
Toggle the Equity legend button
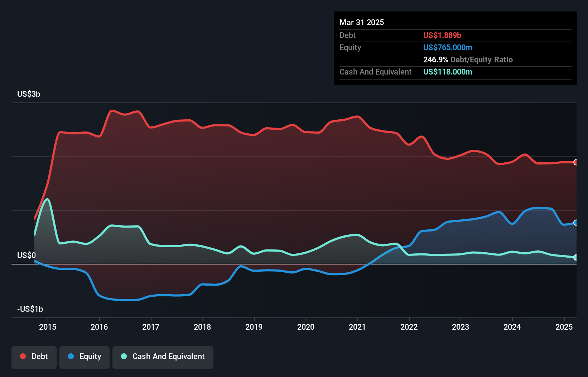tap(85, 357)
